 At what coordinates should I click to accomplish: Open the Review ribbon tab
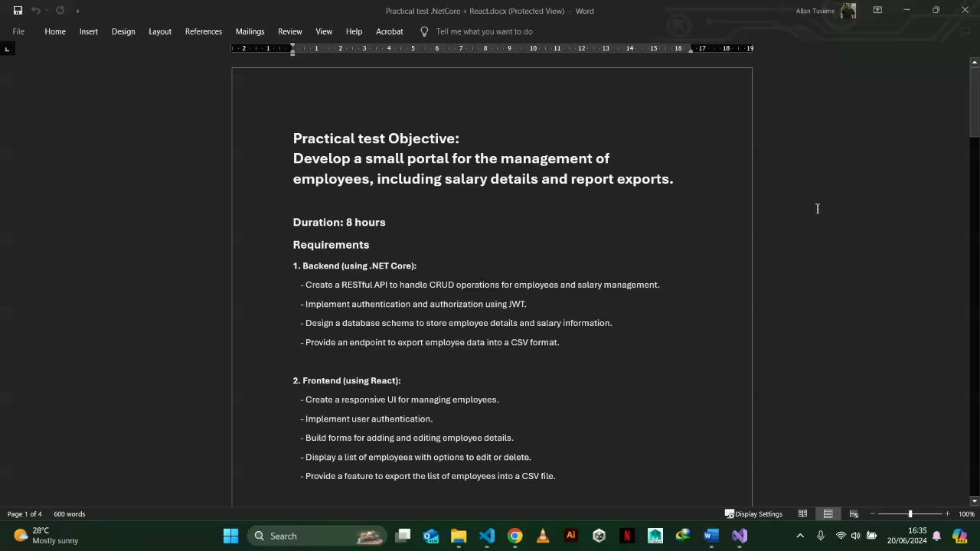(x=289, y=31)
